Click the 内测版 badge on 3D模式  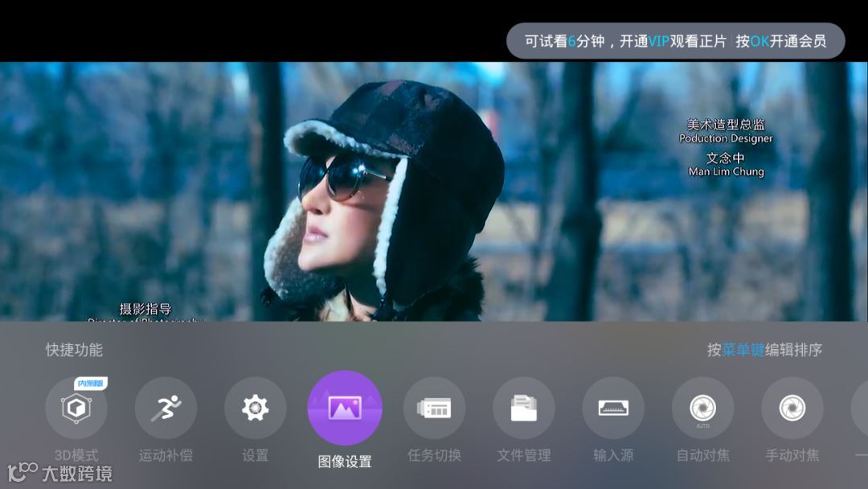click(x=91, y=383)
